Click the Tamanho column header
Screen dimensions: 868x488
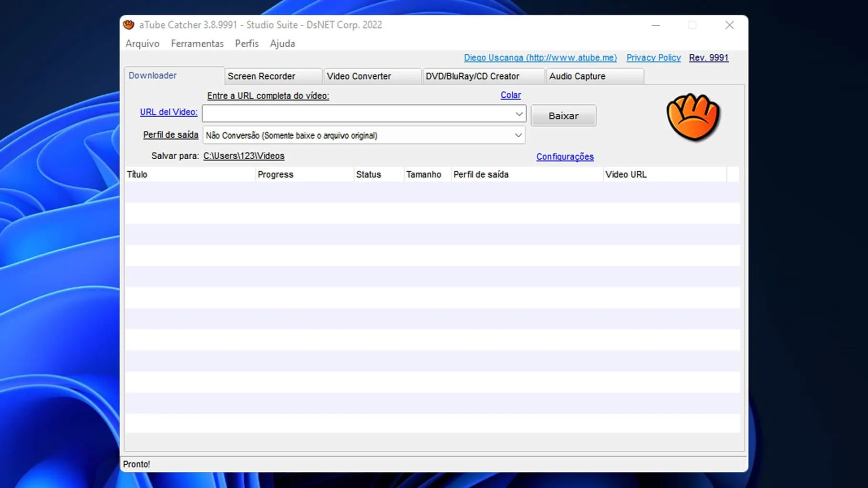pyautogui.click(x=424, y=174)
